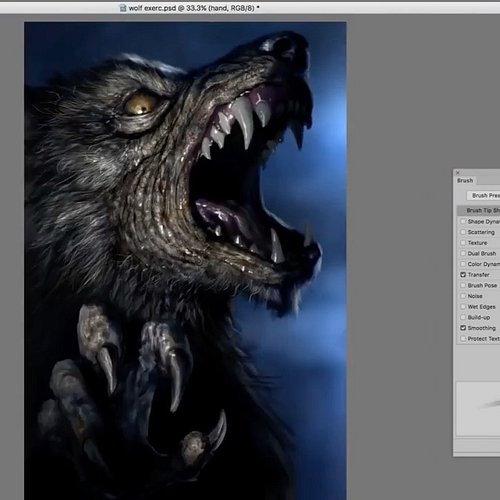
Task: Enable the Scattering checkbox
Action: click(x=463, y=232)
